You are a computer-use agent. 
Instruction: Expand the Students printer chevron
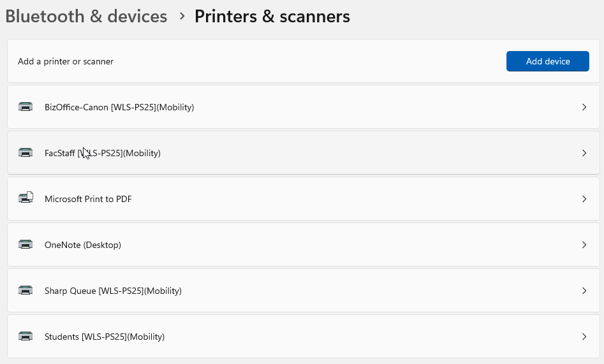(584, 337)
